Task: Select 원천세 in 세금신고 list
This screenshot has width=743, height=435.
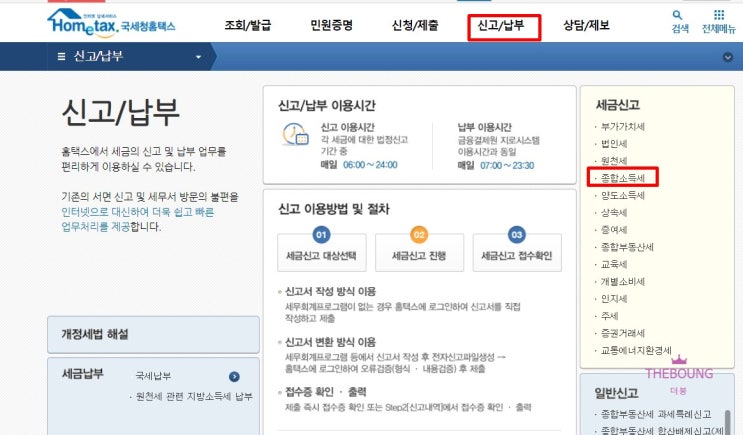Action: click(x=614, y=161)
